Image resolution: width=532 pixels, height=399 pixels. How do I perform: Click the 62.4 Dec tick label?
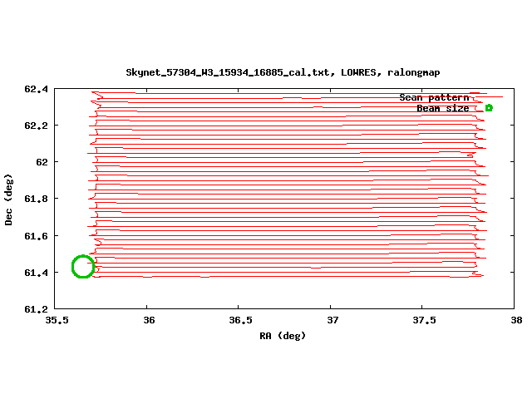coord(37,89)
